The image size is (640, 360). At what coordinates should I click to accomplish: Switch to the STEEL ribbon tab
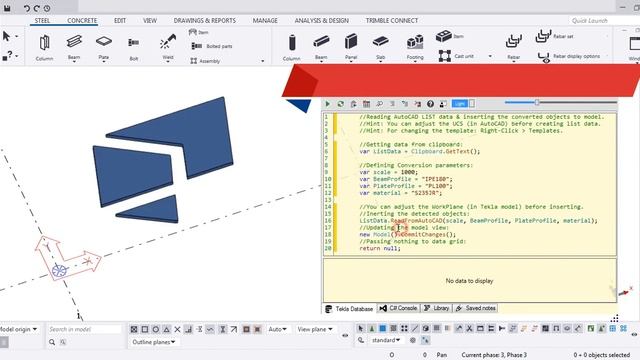coord(42,20)
